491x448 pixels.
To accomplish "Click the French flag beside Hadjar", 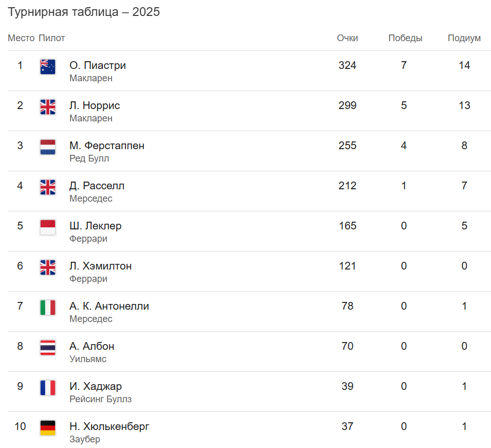I will click(x=48, y=388).
